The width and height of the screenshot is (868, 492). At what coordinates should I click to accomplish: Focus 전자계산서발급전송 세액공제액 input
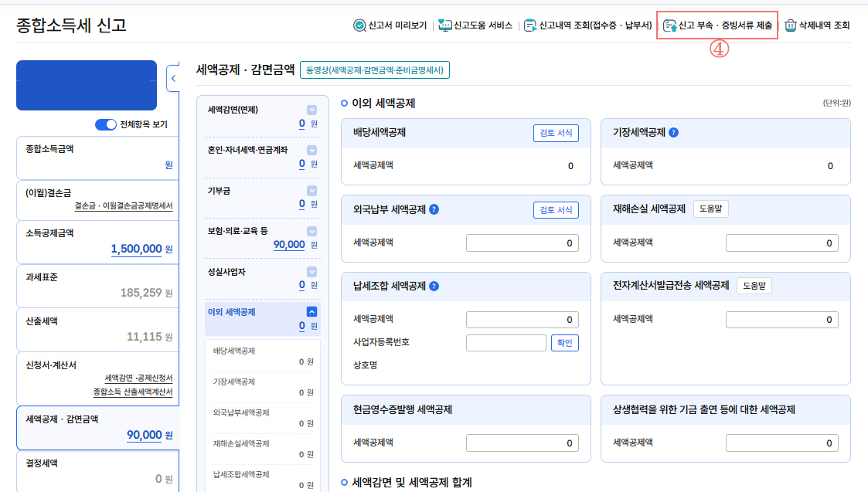(x=781, y=320)
